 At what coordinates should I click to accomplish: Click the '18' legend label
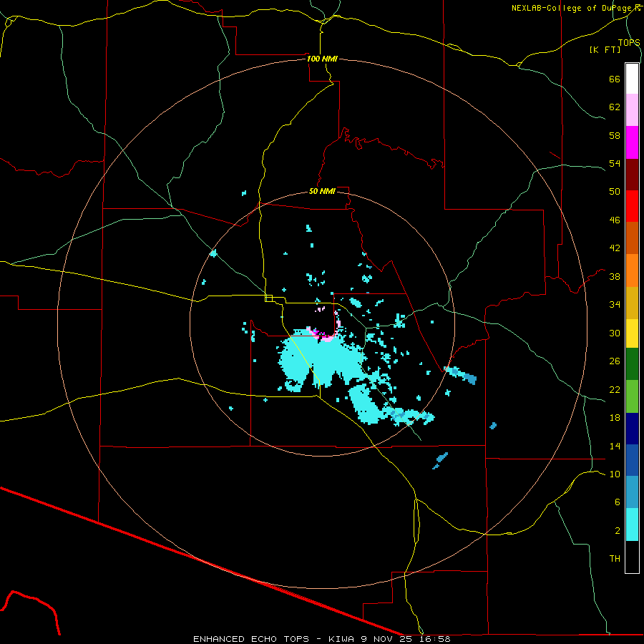(615, 418)
